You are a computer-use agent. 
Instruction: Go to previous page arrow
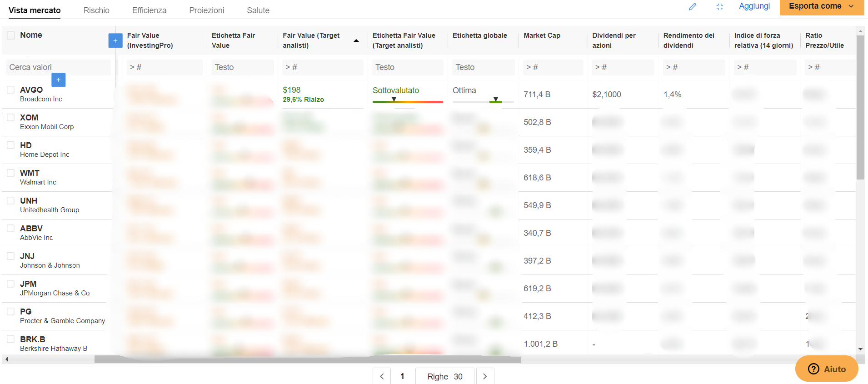pyautogui.click(x=382, y=376)
